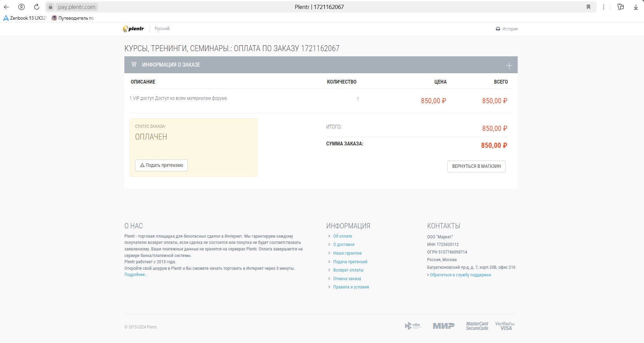Open the Возврат оплаты link
The height and width of the screenshot is (343, 644).
tap(348, 270)
